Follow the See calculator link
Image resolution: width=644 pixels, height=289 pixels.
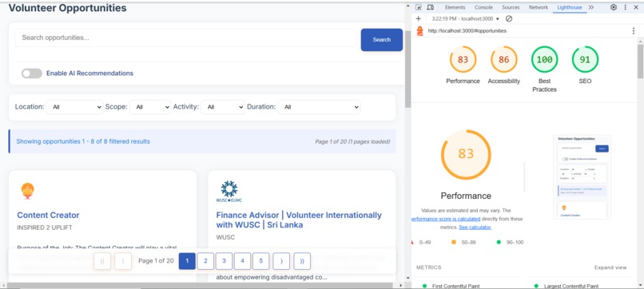(475, 228)
